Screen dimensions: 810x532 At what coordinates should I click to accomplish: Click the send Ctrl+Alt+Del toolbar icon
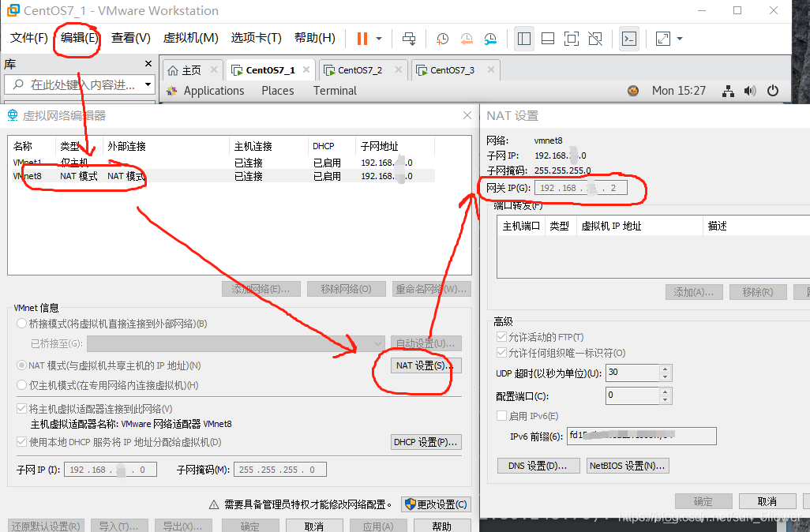(x=409, y=39)
